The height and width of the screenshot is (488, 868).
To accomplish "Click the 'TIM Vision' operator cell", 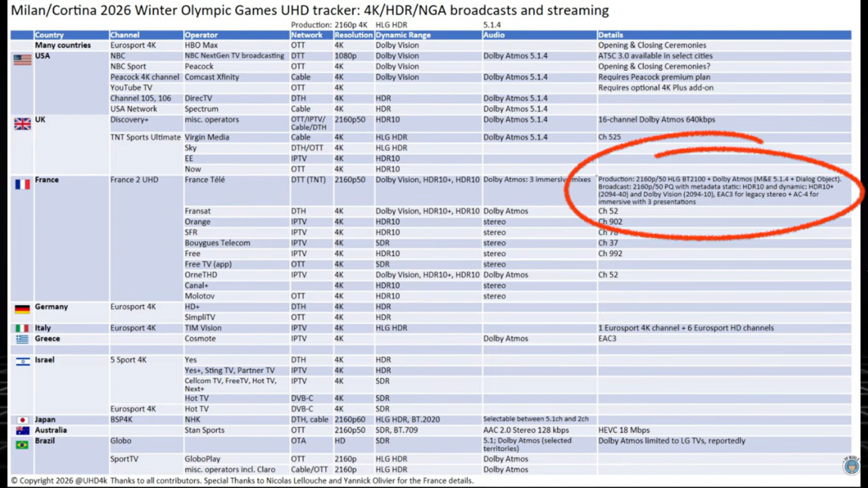I will pos(203,328).
